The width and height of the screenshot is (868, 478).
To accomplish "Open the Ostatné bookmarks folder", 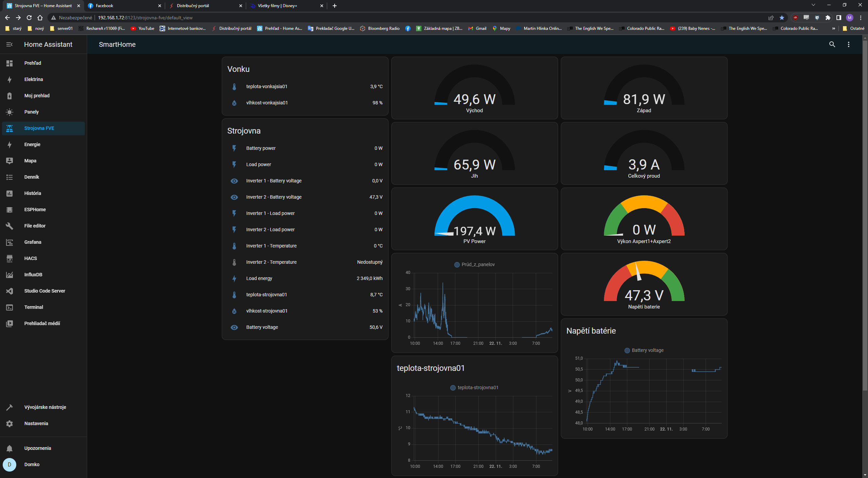I will click(x=853, y=28).
